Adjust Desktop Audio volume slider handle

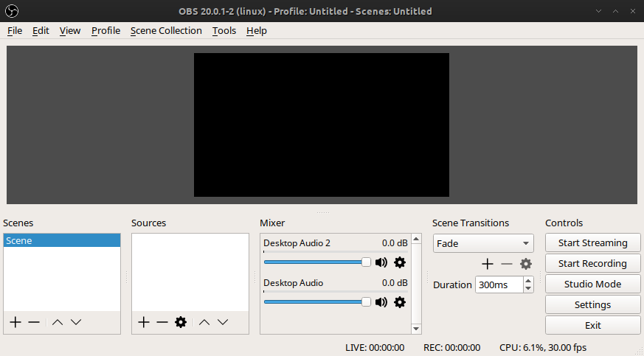[366, 302]
